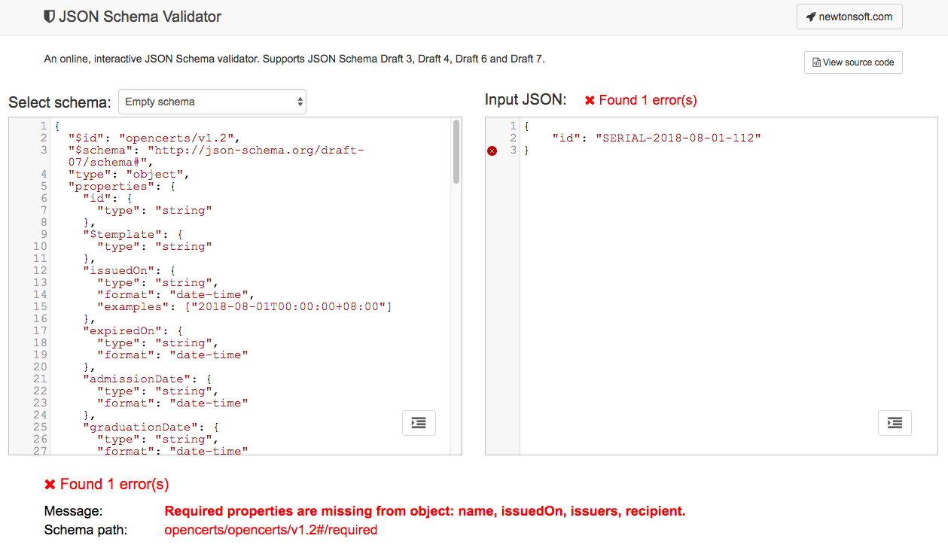Click the schema editor's vertical scrollbar

(x=456, y=152)
